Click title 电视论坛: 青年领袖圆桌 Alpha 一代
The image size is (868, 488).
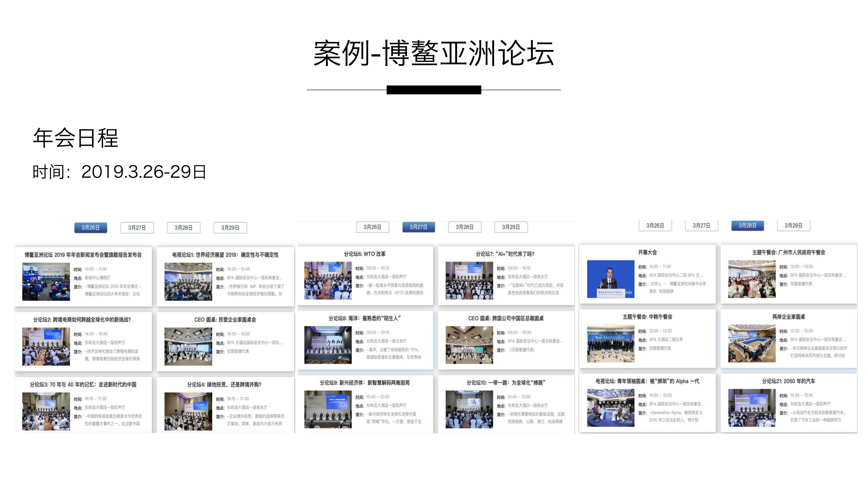[x=647, y=381]
